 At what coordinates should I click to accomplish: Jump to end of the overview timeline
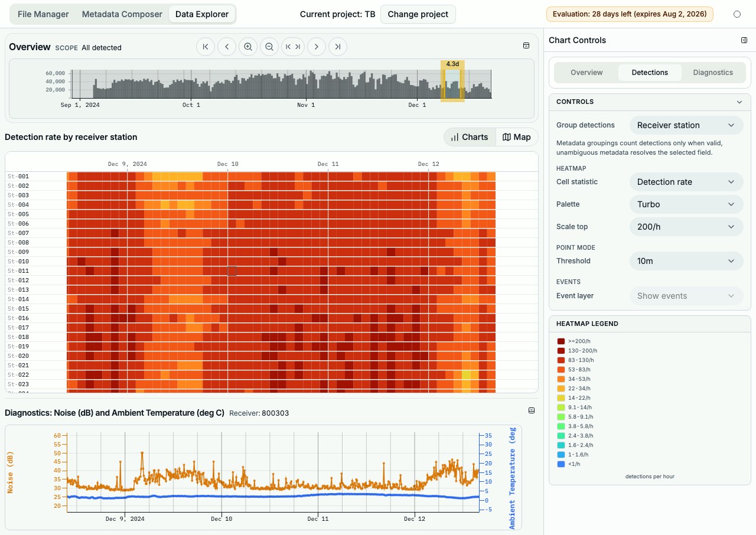[x=338, y=47]
